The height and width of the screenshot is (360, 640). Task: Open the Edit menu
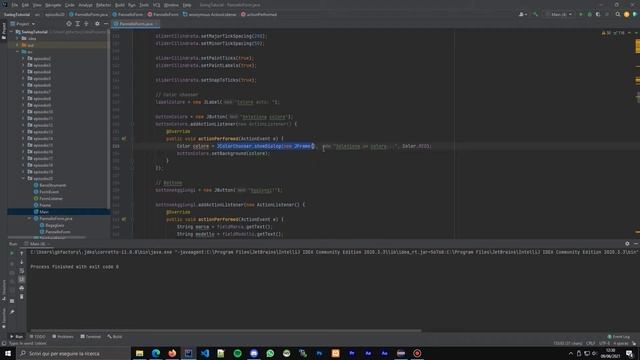tap(25, 5)
